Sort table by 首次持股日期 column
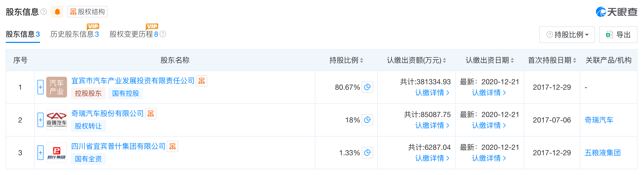 click(x=552, y=60)
